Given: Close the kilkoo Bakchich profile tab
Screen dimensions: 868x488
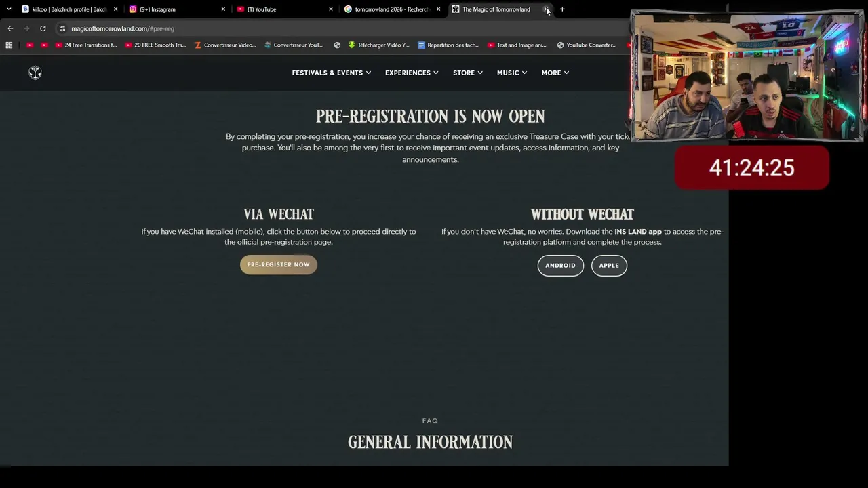Looking at the screenshot, I should click(115, 9).
